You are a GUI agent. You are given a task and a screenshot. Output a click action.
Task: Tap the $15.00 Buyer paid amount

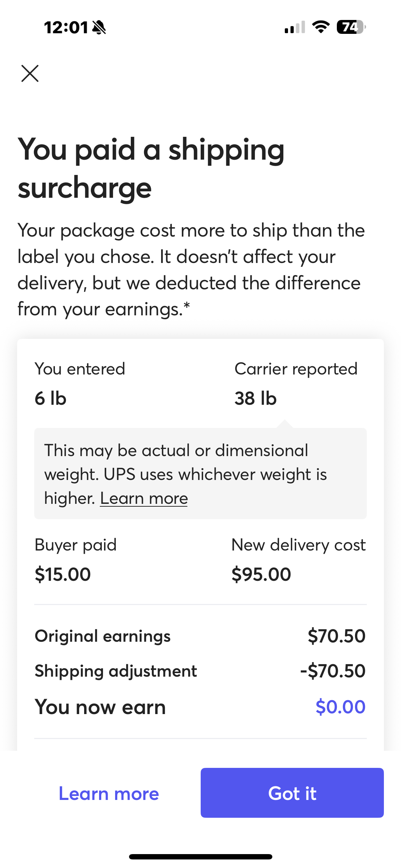pos(63,574)
